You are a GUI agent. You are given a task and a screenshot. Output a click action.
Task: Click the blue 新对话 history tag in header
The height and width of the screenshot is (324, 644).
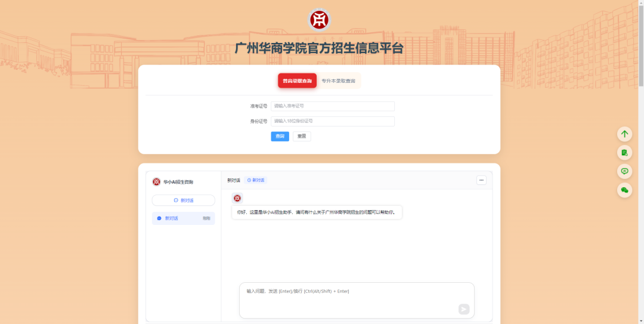pos(255,180)
